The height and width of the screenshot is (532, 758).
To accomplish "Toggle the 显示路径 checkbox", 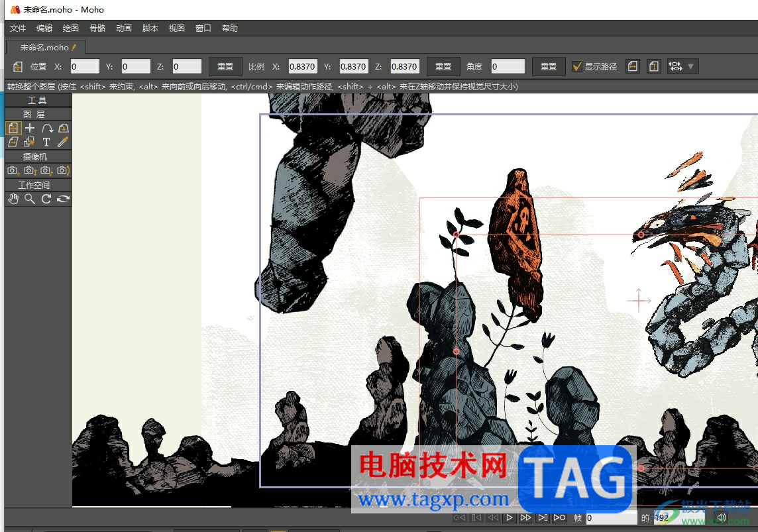I will (576, 67).
